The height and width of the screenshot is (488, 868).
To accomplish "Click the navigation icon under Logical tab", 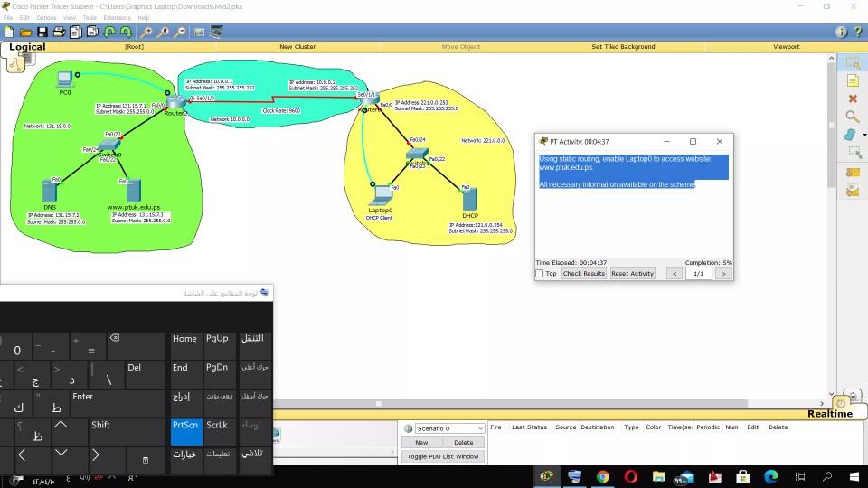I will 15,64.
